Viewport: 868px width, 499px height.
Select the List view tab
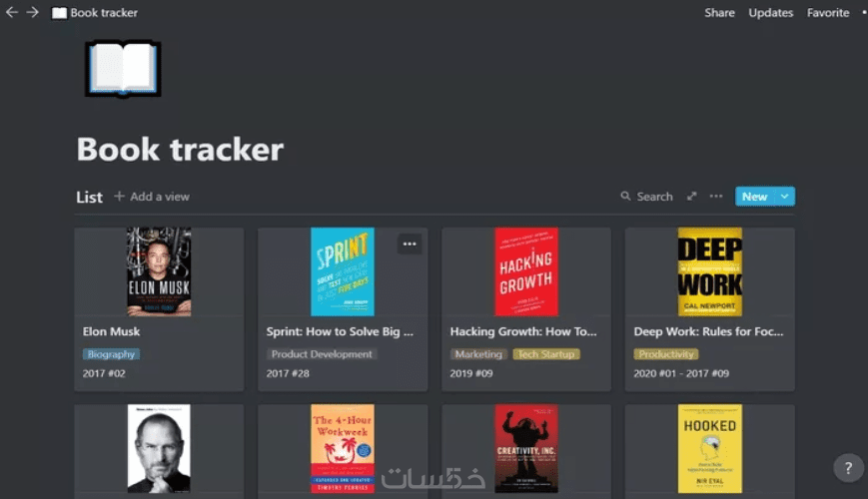pyautogui.click(x=89, y=197)
